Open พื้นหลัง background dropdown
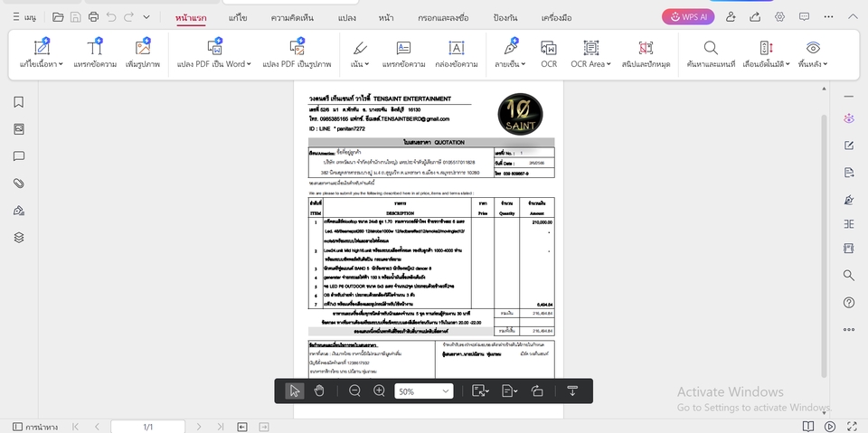Viewport: 868px width, 433px height. click(x=813, y=53)
